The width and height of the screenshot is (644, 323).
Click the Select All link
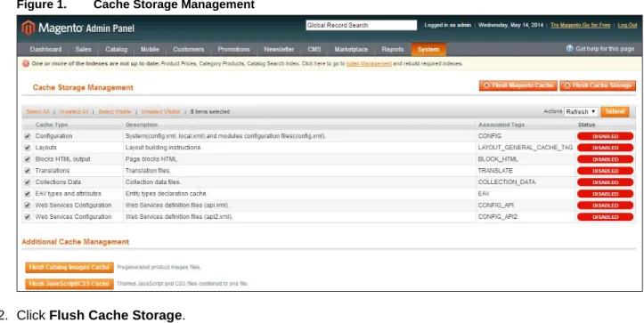pos(37,111)
